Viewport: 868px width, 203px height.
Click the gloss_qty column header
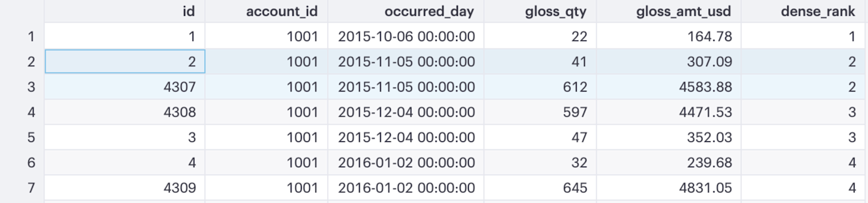click(x=540, y=11)
